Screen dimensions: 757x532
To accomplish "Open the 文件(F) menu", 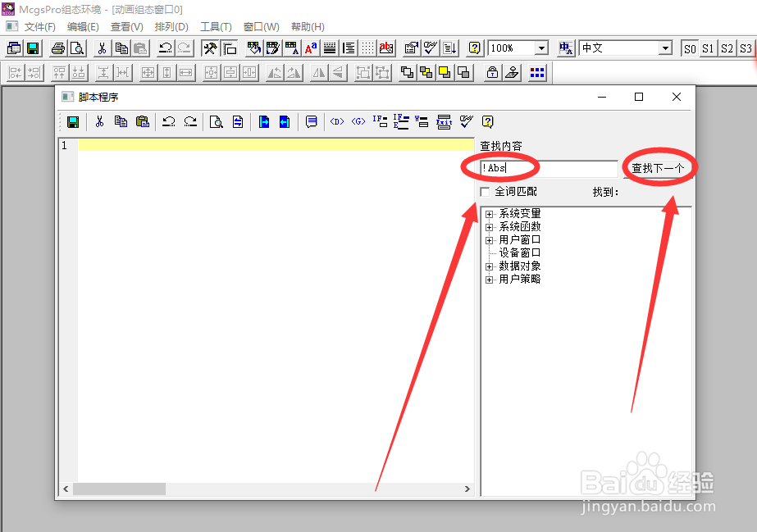I will click(x=39, y=27).
